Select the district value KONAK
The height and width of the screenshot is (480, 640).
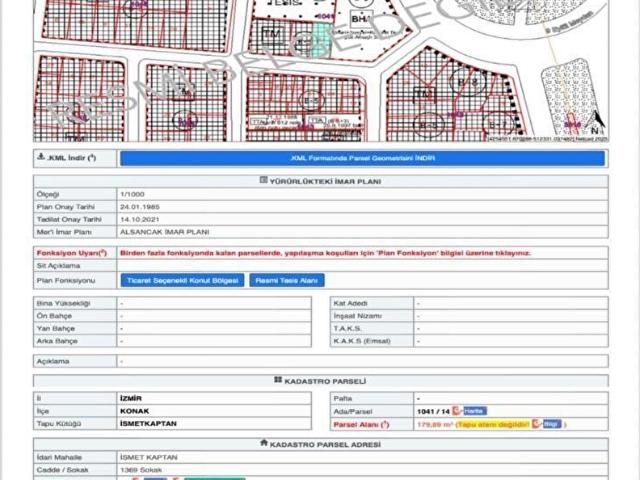[x=135, y=411]
